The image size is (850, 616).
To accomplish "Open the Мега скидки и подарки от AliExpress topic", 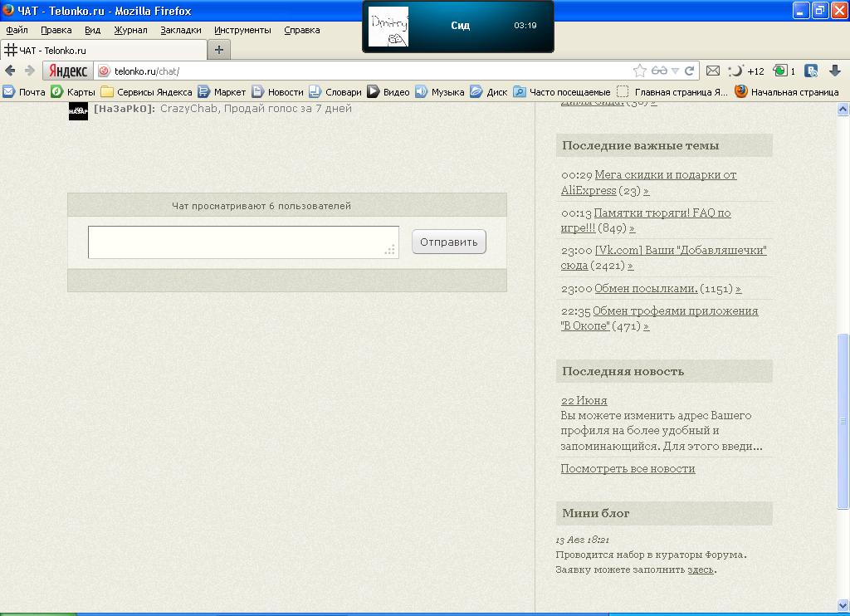I will click(x=649, y=182).
